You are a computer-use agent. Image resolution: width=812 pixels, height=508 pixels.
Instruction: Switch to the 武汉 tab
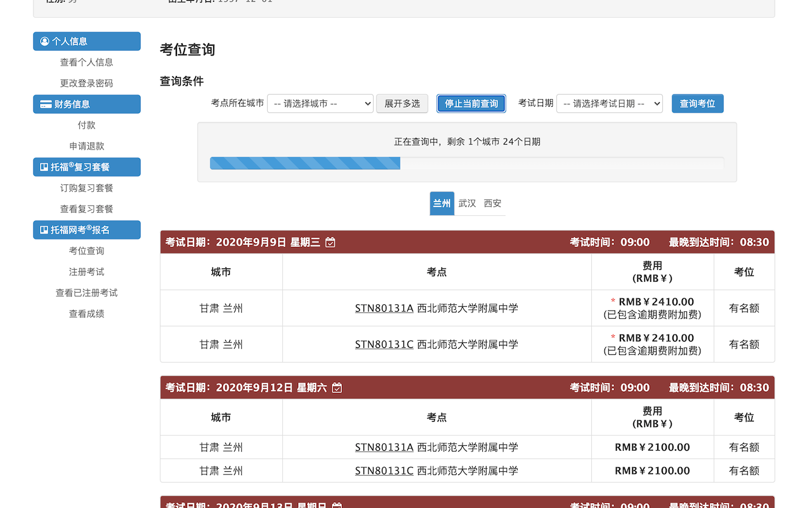(x=467, y=203)
